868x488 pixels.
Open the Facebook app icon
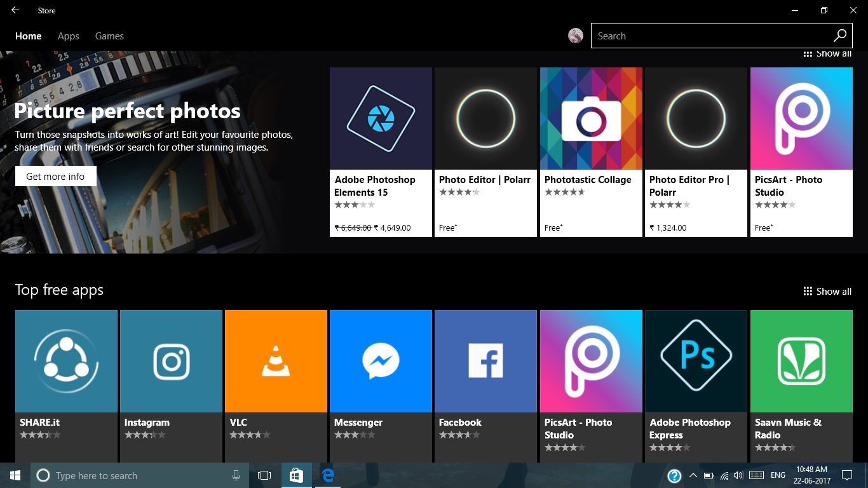[485, 361]
